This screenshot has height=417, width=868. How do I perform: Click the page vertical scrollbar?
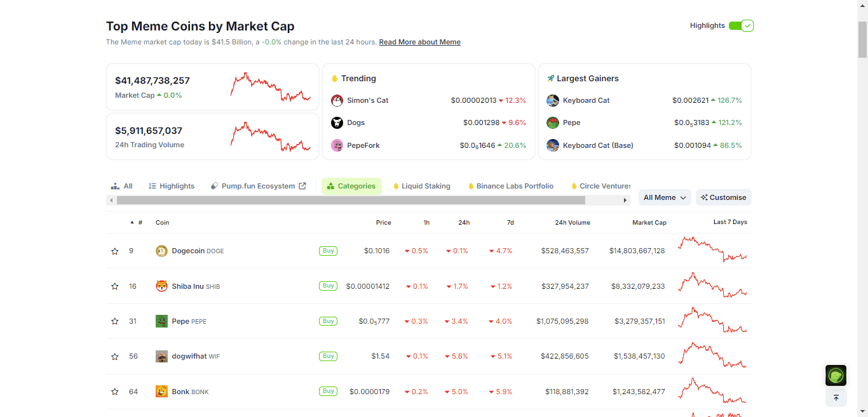pos(862,39)
